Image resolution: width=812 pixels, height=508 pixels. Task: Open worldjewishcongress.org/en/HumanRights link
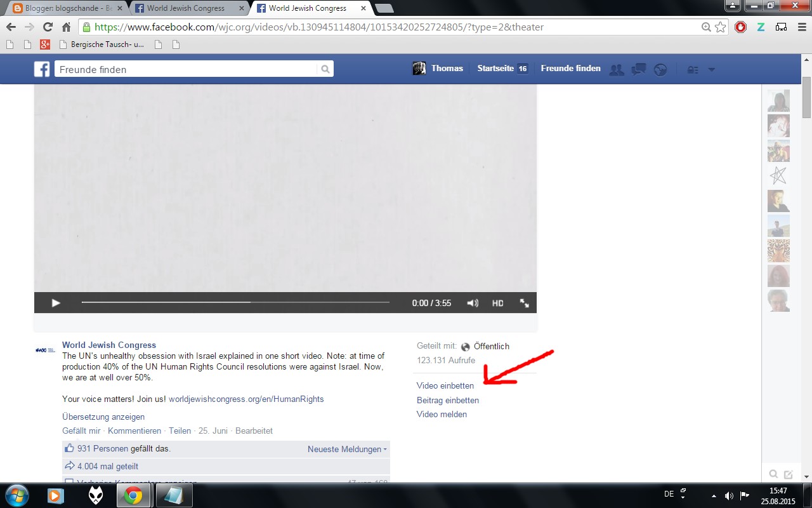tap(246, 399)
